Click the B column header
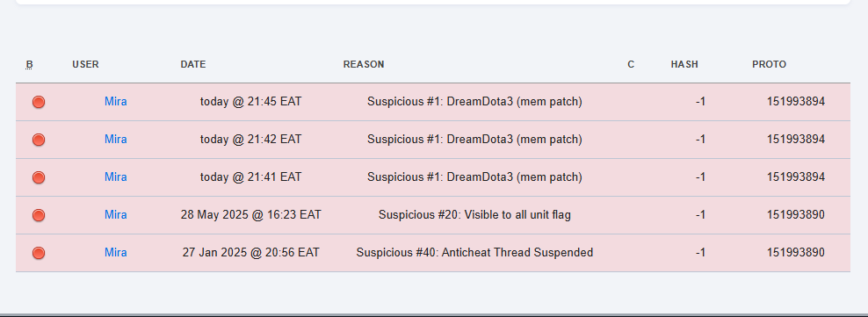The height and width of the screenshot is (317, 868). [x=29, y=65]
